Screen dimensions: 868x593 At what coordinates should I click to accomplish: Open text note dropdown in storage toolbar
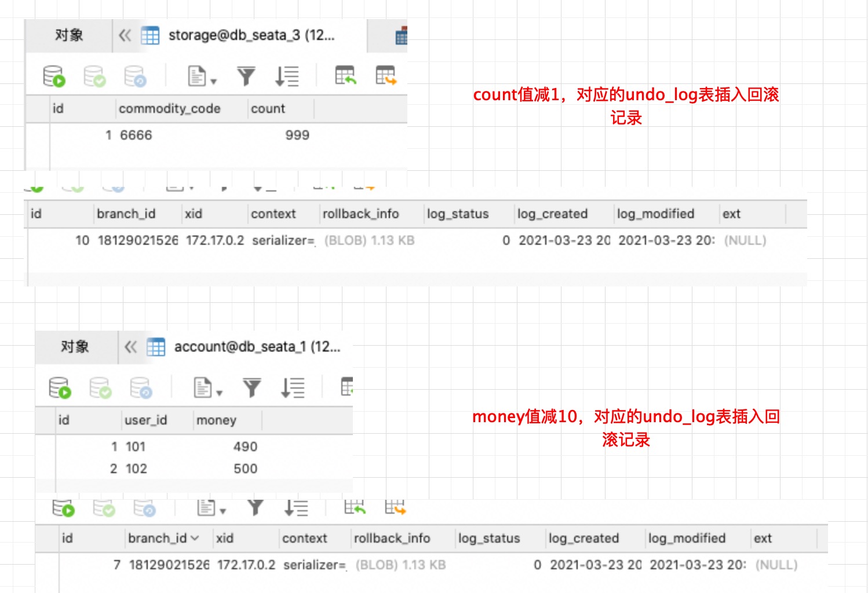coord(202,76)
